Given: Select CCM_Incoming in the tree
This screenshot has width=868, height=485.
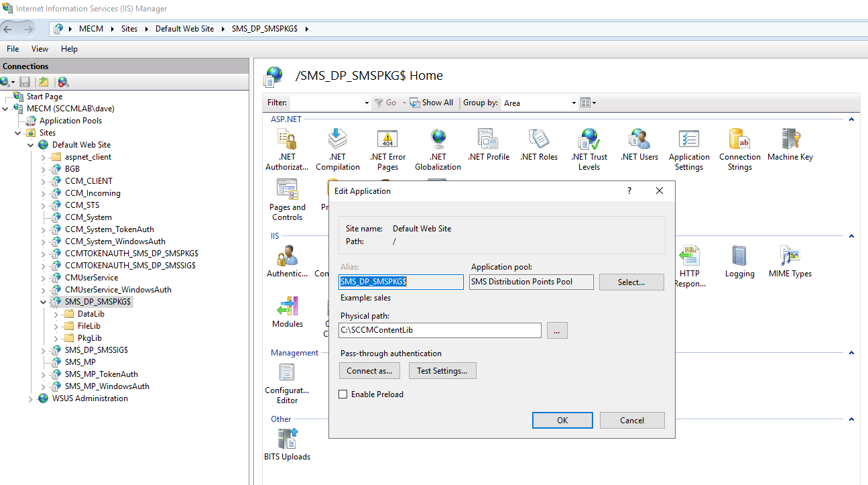Looking at the screenshot, I should pyautogui.click(x=92, y=193).
